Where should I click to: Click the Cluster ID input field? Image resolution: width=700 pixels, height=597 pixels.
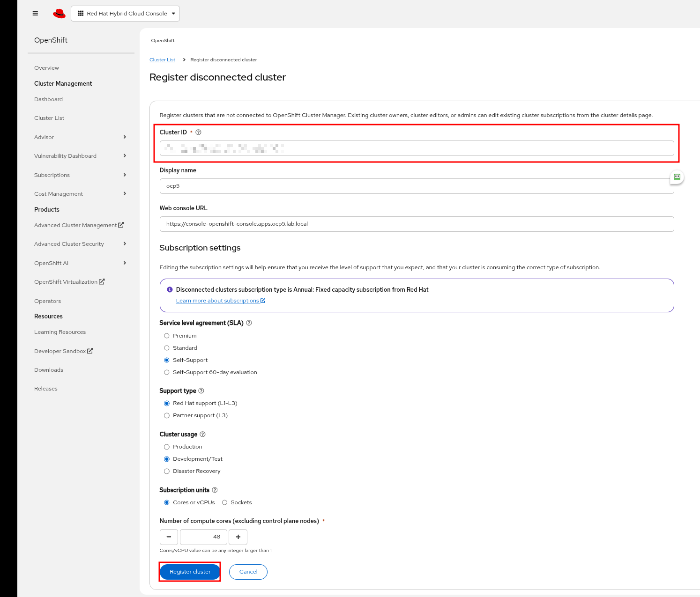pos(417,148)
